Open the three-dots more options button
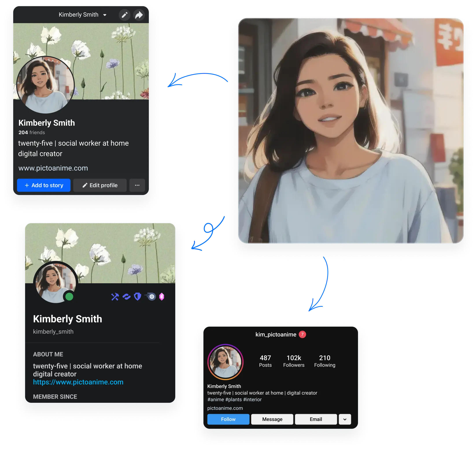The height and width of the screenshot is (449, 476). [137, 185]
